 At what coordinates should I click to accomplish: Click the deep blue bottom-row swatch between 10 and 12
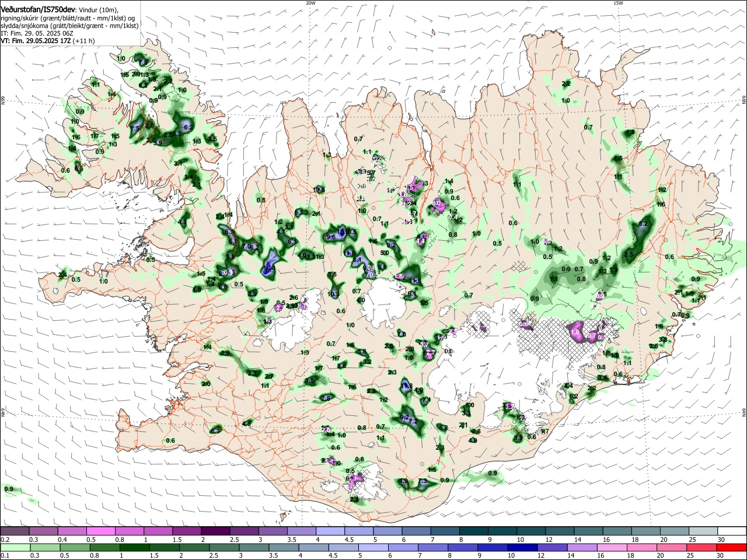pyautogui.click(x=521, y=547)
